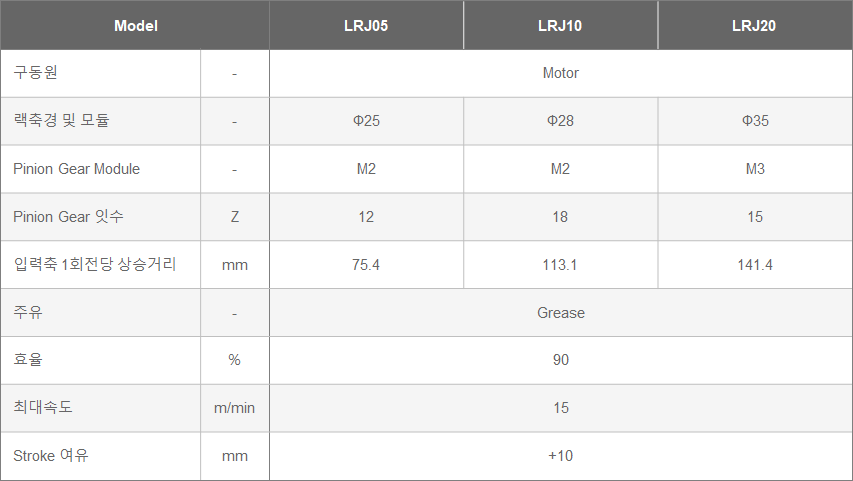Select the Grease cell
The image size is (853, 481).
tap(560, 313)
